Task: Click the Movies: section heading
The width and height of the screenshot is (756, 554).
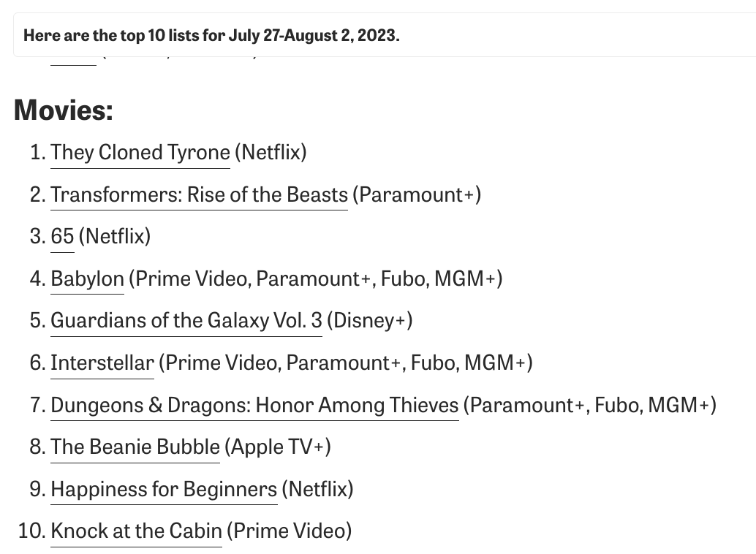Action: (64, 110)
